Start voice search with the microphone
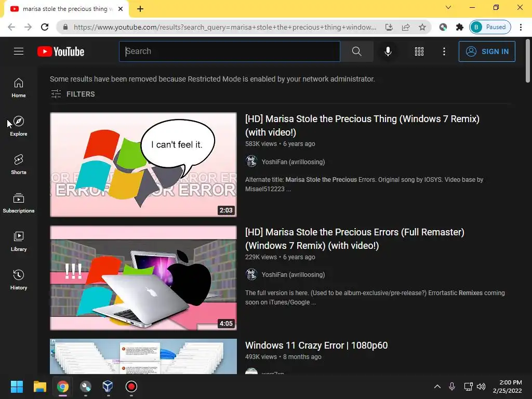The height and width of the screenshot is (399, 532). point(388,51)
